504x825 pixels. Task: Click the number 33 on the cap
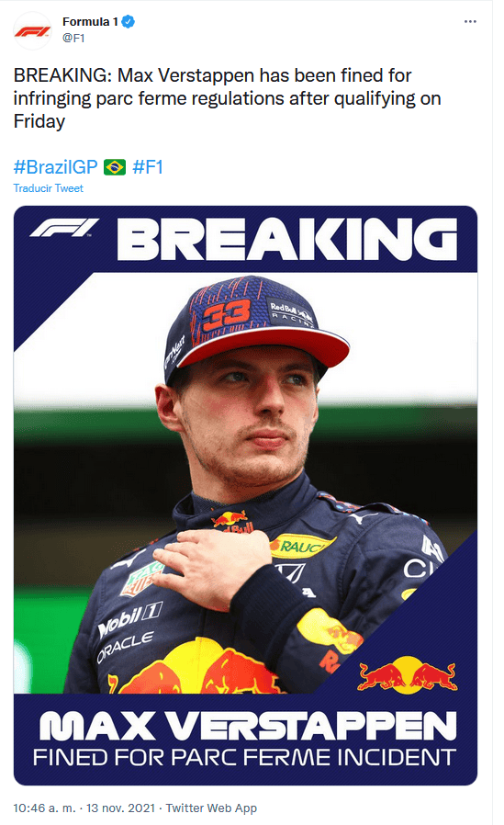coord(227,315)
